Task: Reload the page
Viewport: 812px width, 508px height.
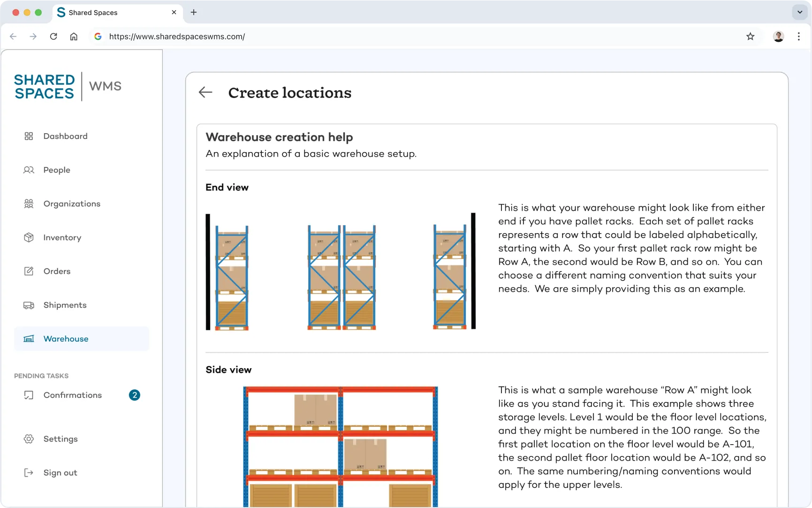Action: [53, 37]
